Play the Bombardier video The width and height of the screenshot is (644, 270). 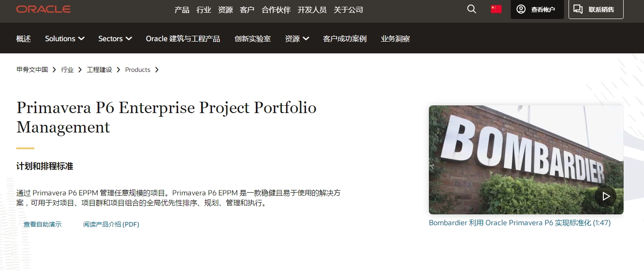tap(606, 196)
